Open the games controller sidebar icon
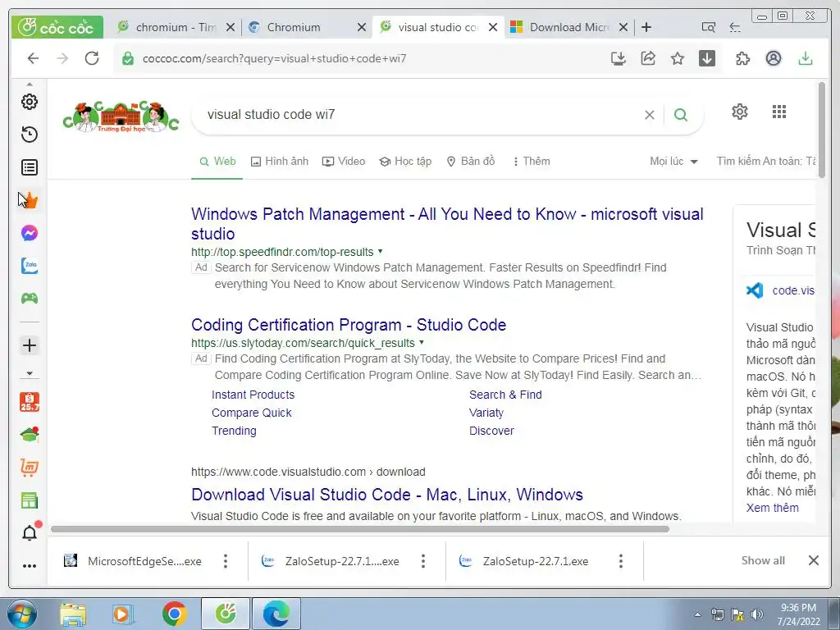The image size is (840, 630). tap(30, 299)
